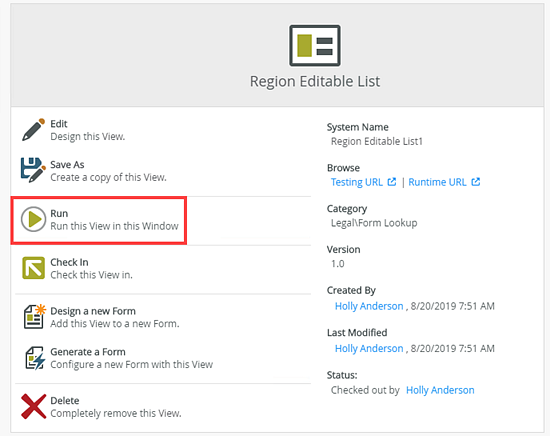The image size is (550, 436).
Task: Click the Save As floppy disk icon
Action: click(33, 170)
